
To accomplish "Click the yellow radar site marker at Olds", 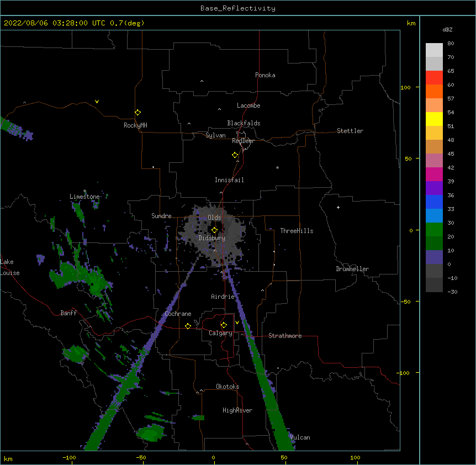I will tap(214, 230).
